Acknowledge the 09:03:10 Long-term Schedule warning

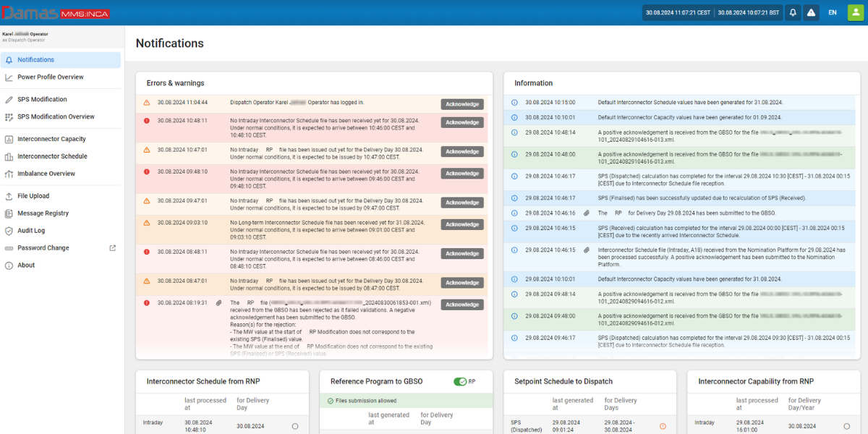[462, 224]
